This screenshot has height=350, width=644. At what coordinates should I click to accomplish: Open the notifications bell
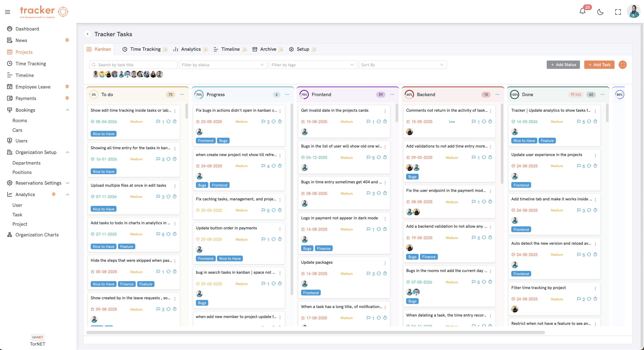point(583,12)
